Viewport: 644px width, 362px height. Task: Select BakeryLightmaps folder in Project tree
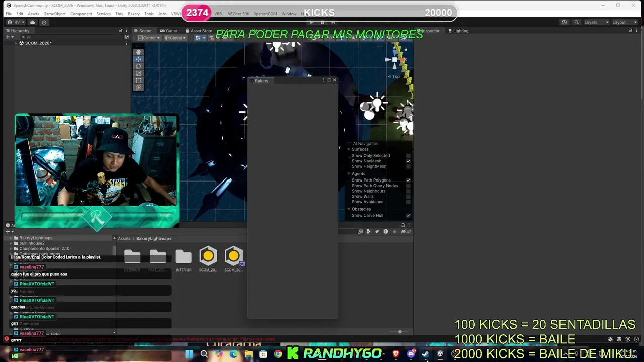point(36,238)
